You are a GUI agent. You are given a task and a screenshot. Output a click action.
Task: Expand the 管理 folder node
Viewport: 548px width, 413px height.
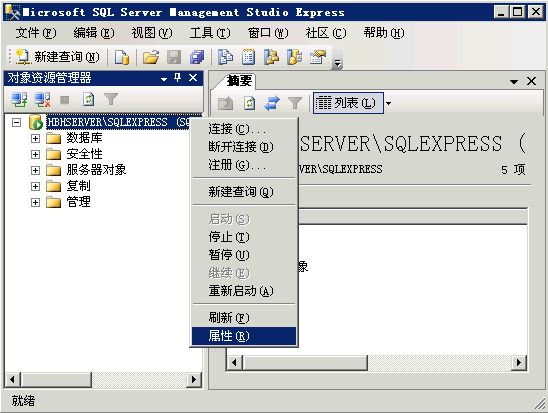pyautogui.click(x=35, y=202)
